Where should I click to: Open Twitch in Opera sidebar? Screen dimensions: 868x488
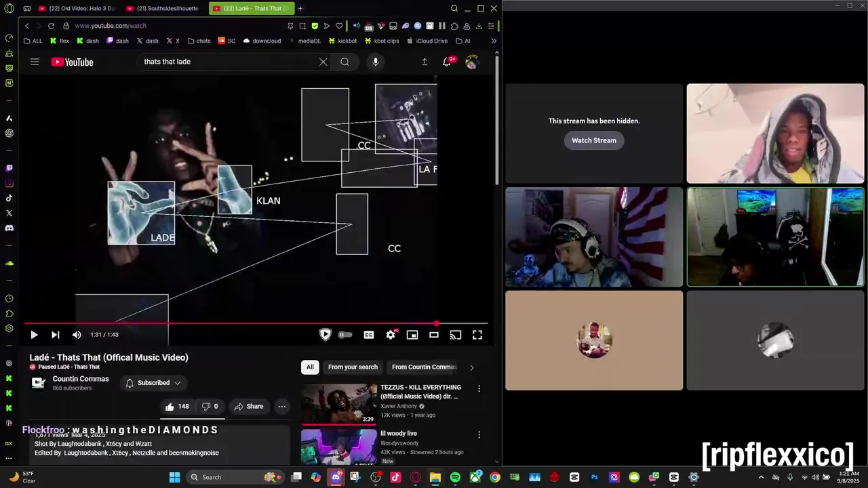tap(9, 168)
